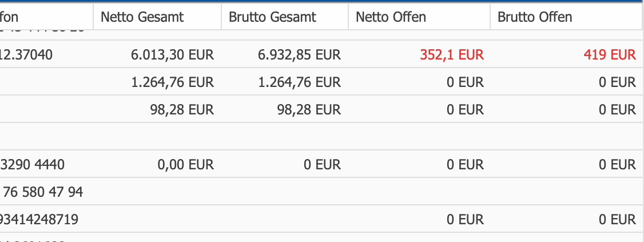Click the 6.932,85 EUR cell
This screenshot has width=644, height=242.
click(x=299, y=55)
